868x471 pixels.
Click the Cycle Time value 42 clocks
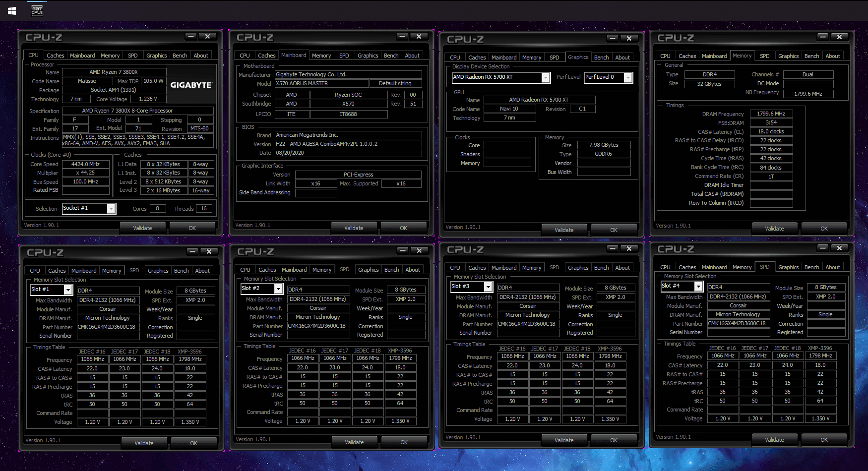pyautogui.click(x=771, y=159)
